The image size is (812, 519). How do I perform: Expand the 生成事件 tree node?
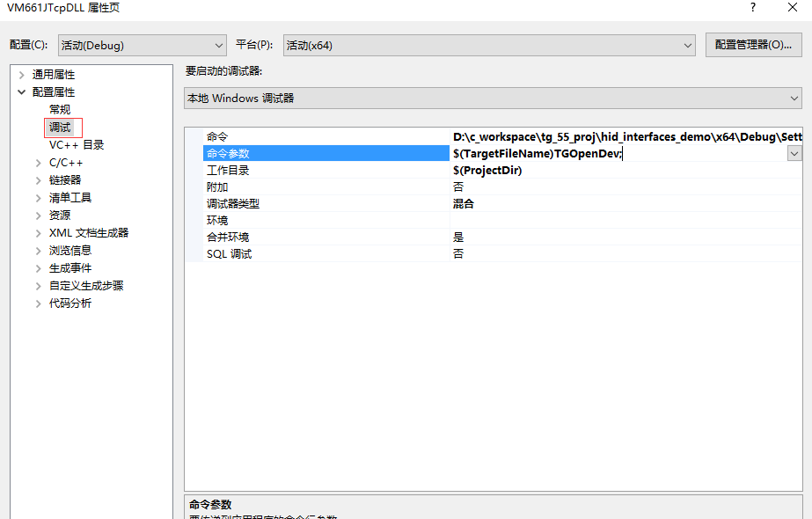tap(39, 269)
